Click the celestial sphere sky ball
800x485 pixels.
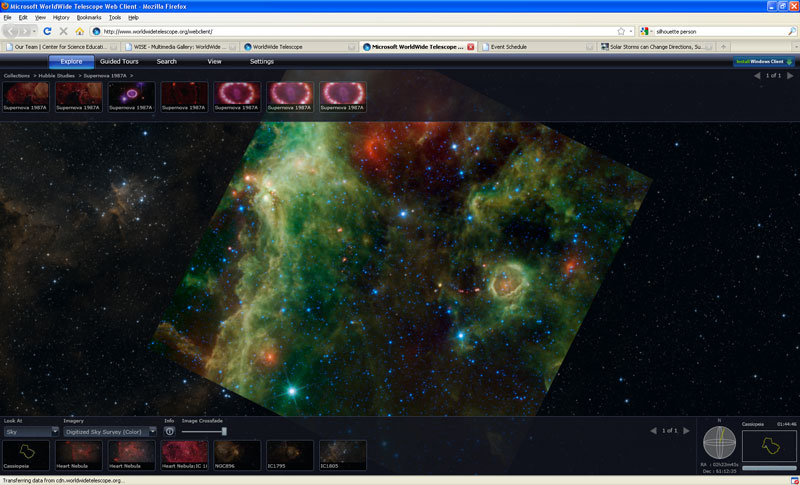coord(719,442)
